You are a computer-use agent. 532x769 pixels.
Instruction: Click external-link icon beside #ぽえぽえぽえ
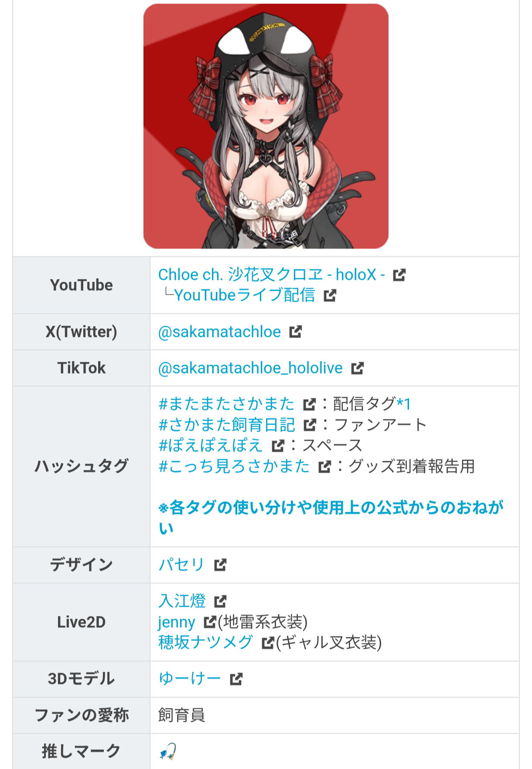click(278, 446)
